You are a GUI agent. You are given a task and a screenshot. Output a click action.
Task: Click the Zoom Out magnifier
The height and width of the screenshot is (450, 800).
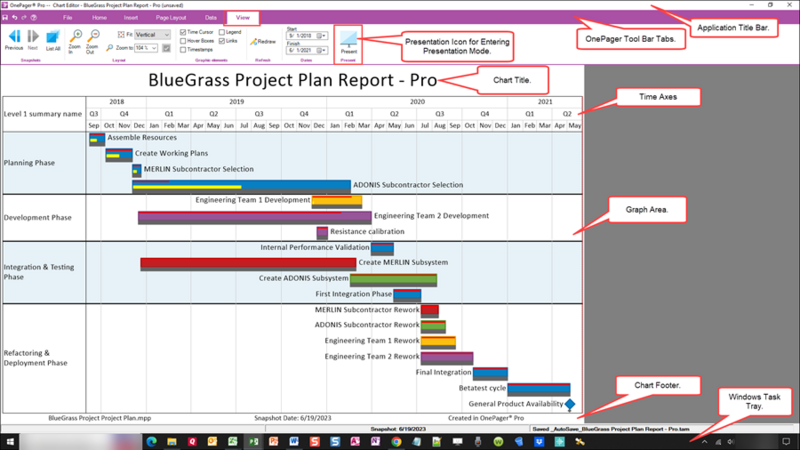click(92, 41)
